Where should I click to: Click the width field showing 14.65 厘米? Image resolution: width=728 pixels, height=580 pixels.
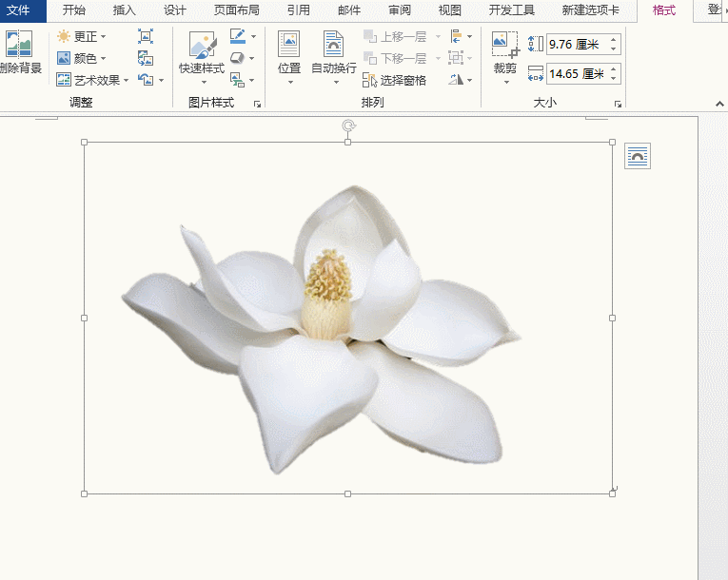[577, 74]
